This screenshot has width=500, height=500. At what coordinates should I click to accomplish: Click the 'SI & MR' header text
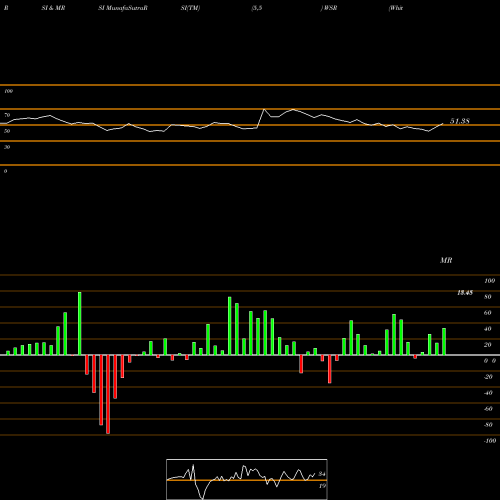click(x=53, y=8)
